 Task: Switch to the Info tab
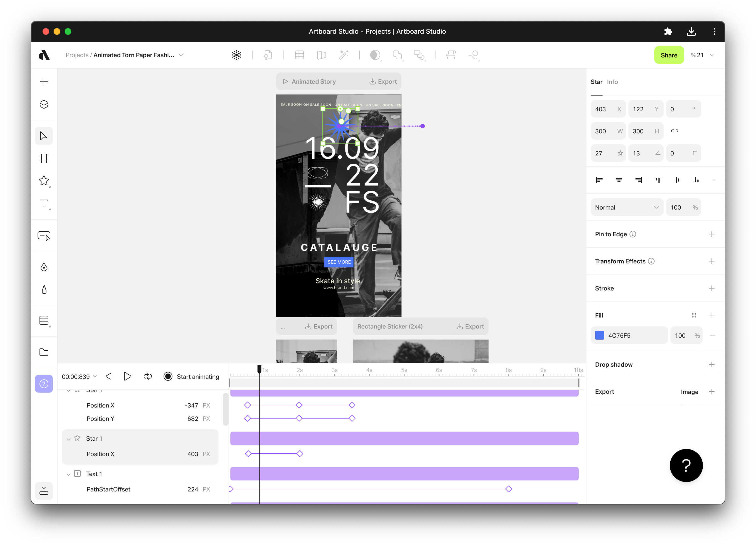(x=612, y=82)
